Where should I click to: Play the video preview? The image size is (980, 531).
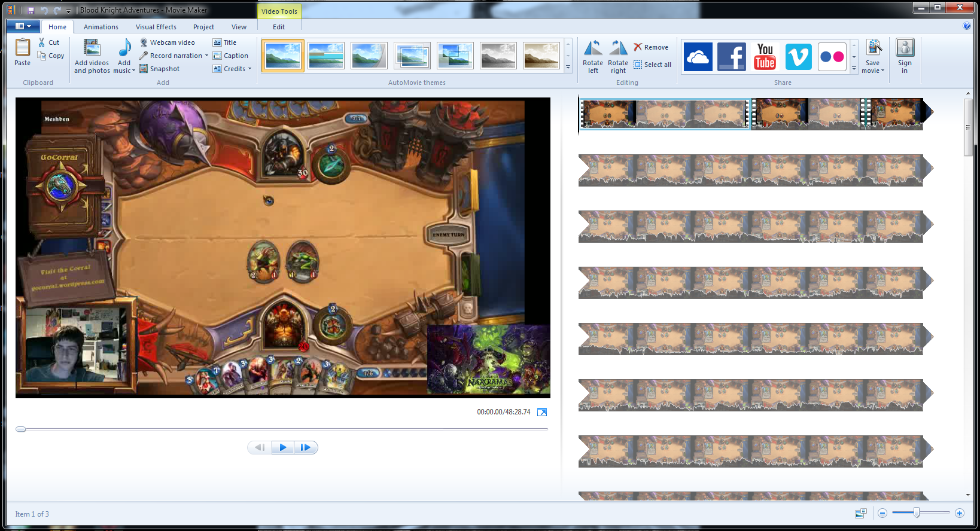click(x=282, y=447)
